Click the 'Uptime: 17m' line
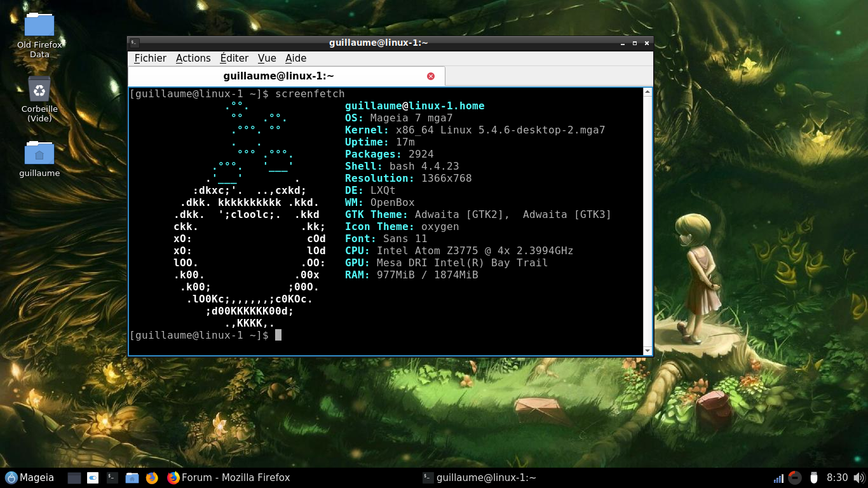This screenshot has height=488, width=868. pyautogui.click(x=380, y=142)
